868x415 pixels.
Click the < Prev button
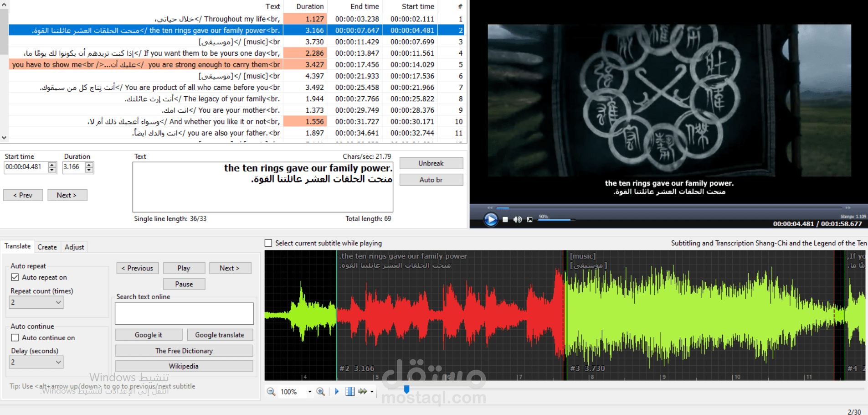click(x=23, y=195)
